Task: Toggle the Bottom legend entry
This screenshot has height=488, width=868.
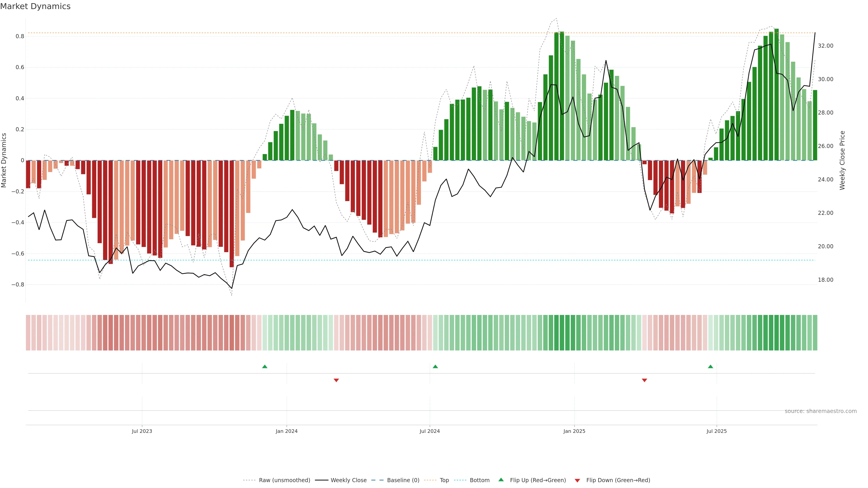Action: tap(479, 480)
